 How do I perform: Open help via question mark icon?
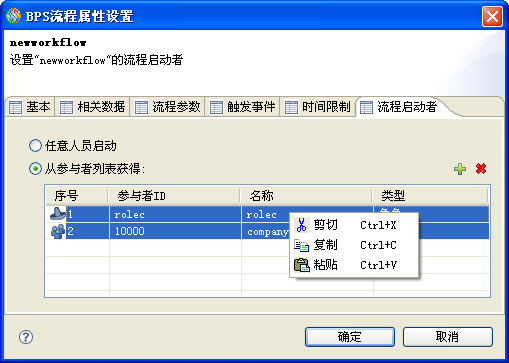(x=26, y=337)
